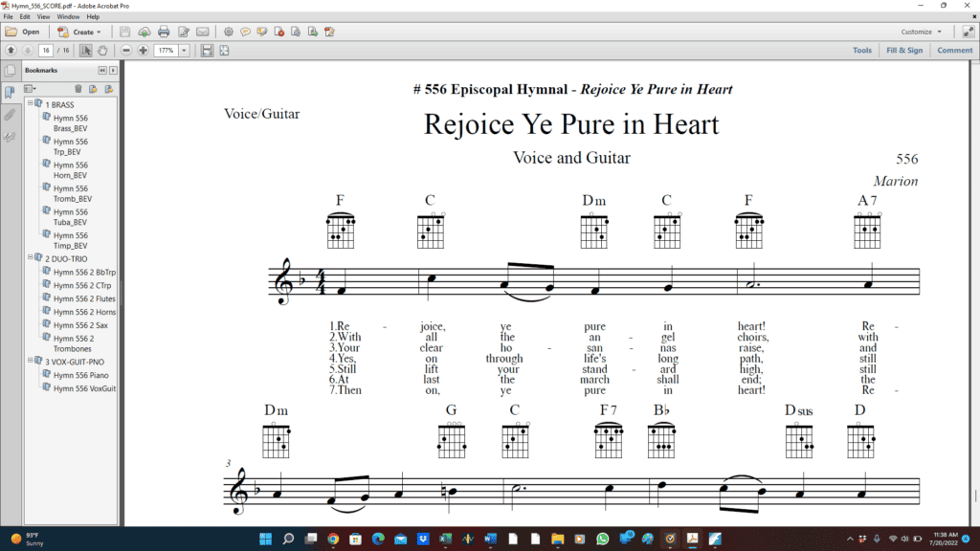Collapse the 3 VOX-GUIT-PNO bookmark group

30,360
